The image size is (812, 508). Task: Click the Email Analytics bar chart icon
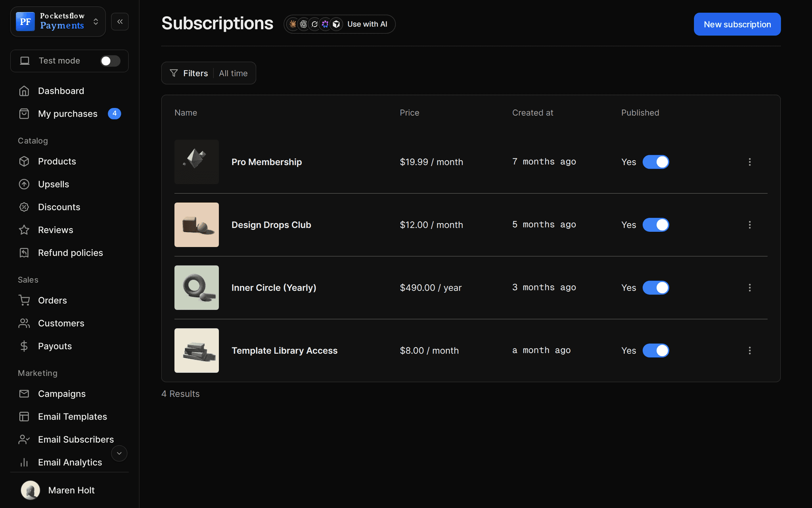[x=24, y=462]
